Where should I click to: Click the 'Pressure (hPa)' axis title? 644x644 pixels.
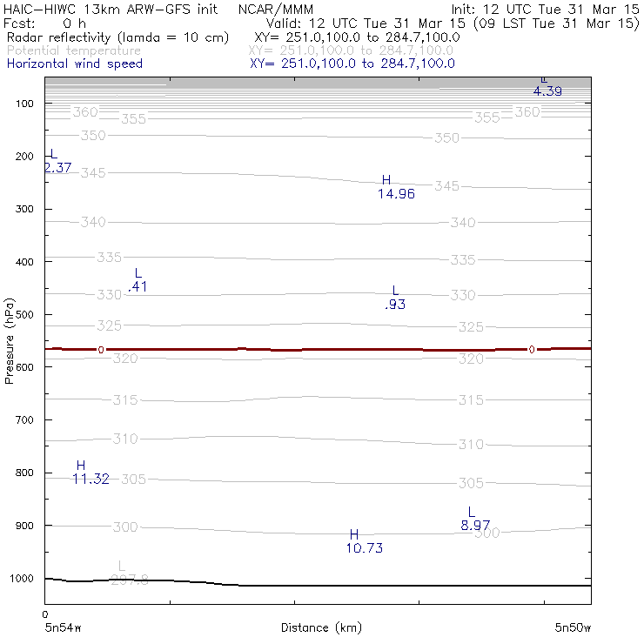9,341
